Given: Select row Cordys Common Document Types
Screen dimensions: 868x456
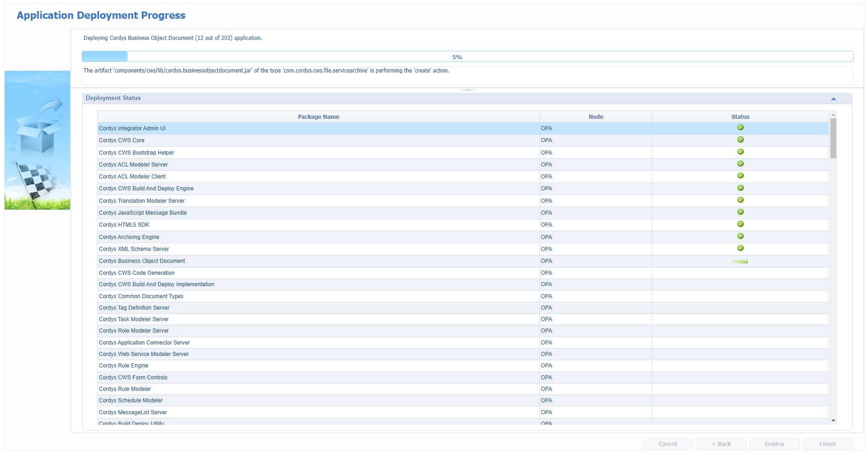Looking at the screenshot, I should point(463,296).
